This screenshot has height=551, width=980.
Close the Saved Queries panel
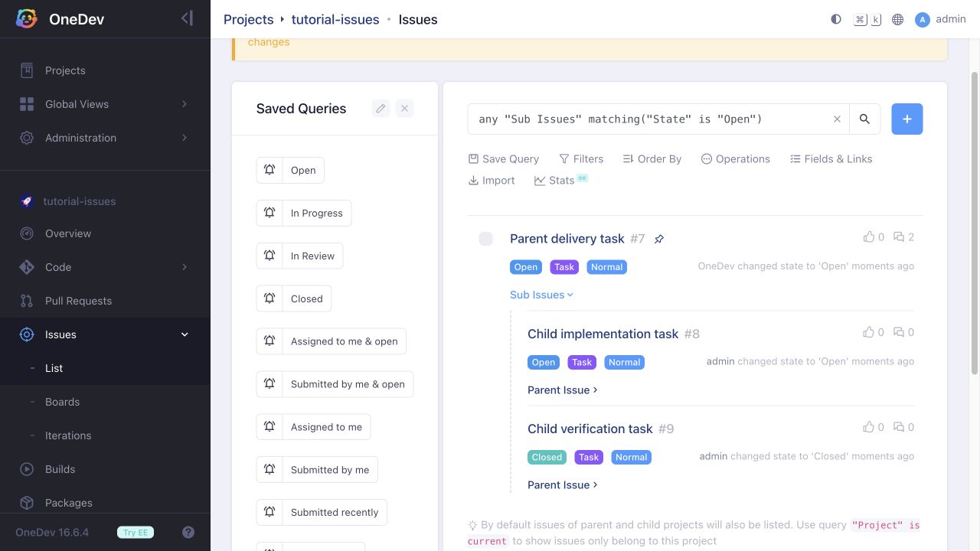pos(405,109)
